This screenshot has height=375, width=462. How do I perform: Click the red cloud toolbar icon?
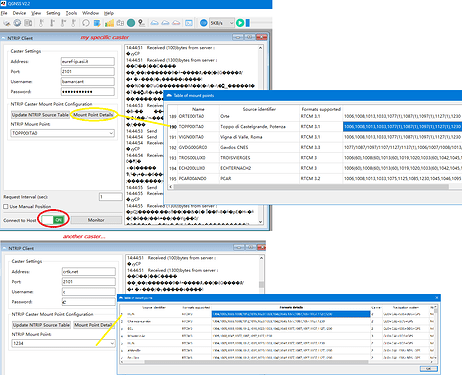click(x=176, y=23)
